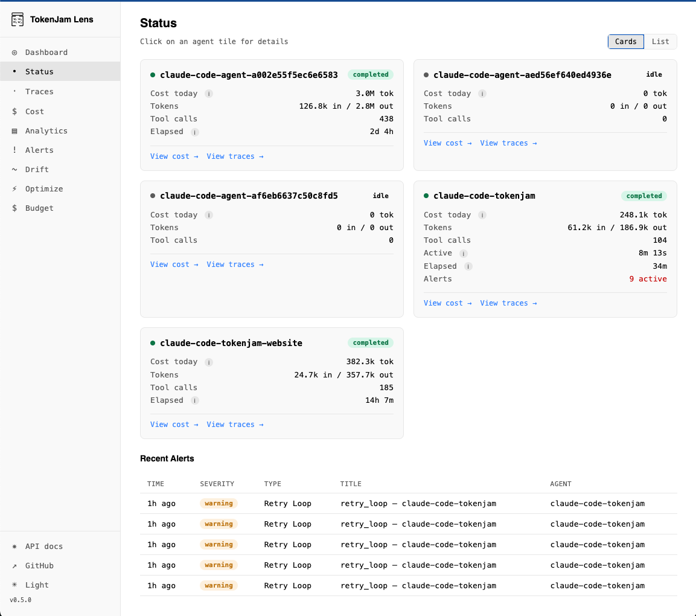View cost for claude-code-tokenjam card

447,303
